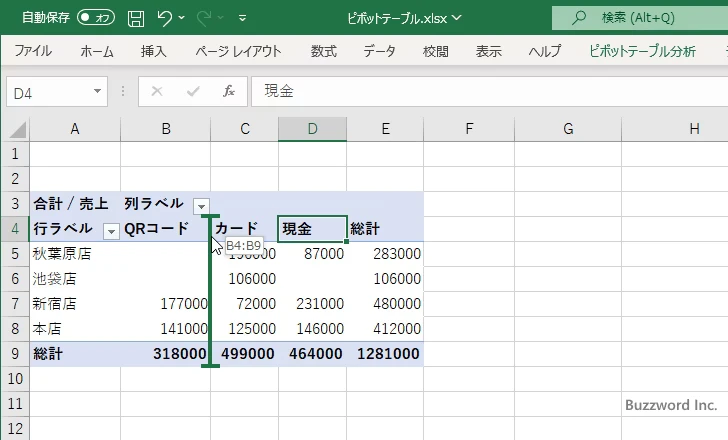
Task: Click the 新宿店 row label
Action: click(x=75, y=304)
